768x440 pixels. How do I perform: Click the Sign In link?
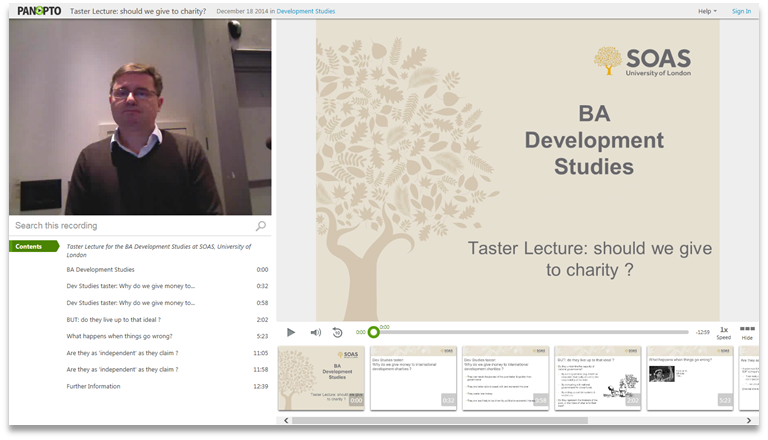741,11
